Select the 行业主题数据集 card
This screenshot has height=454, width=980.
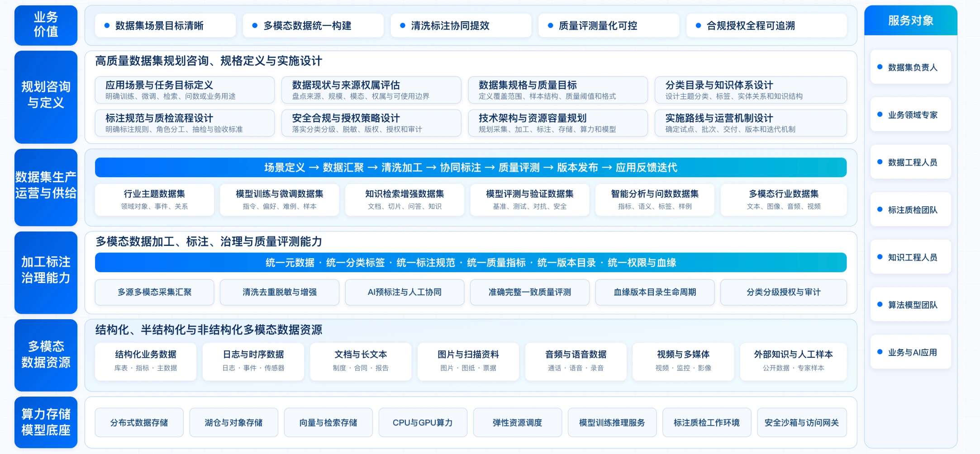[x=154, y=199]
